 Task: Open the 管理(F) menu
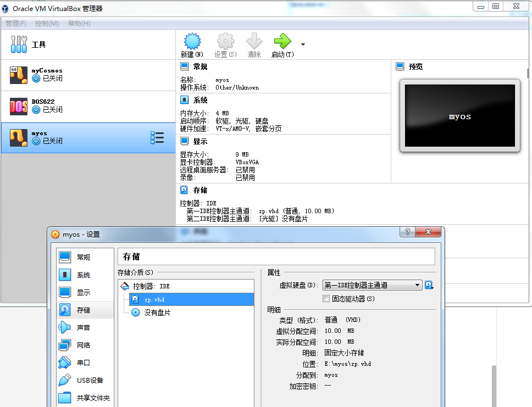click(16, 24)
